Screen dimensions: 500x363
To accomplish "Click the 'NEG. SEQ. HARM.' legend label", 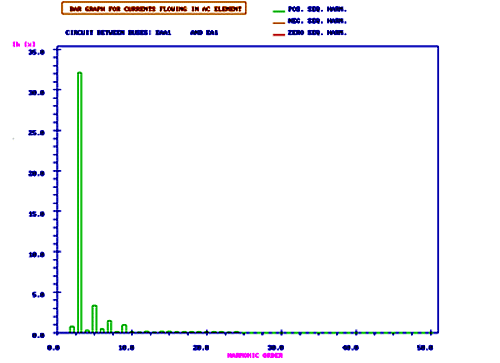I will click(317, 21).
